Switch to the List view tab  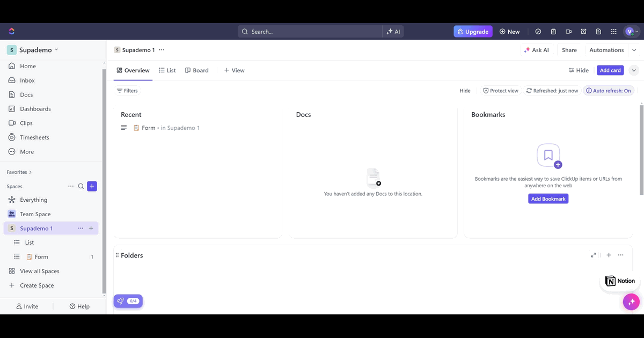coord(167,70)
